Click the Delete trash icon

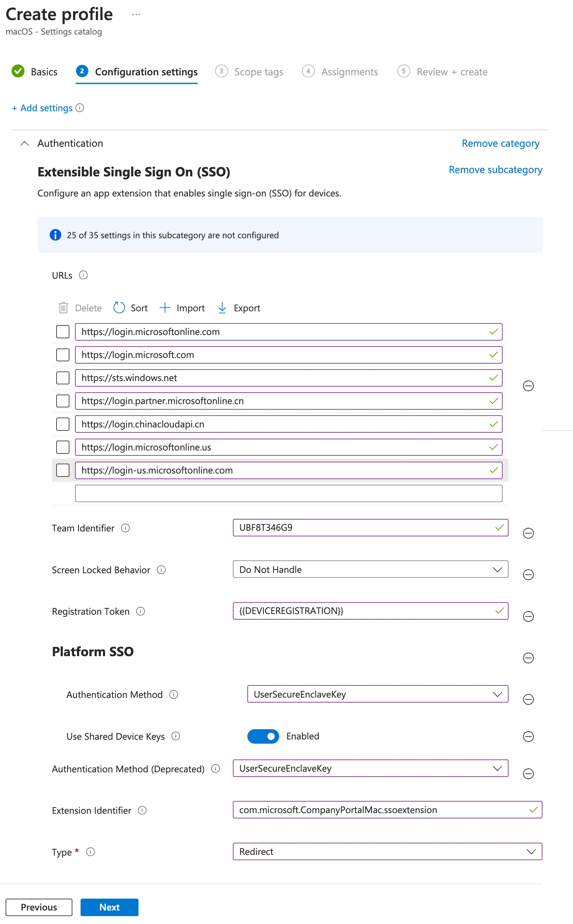click(63, 308)
